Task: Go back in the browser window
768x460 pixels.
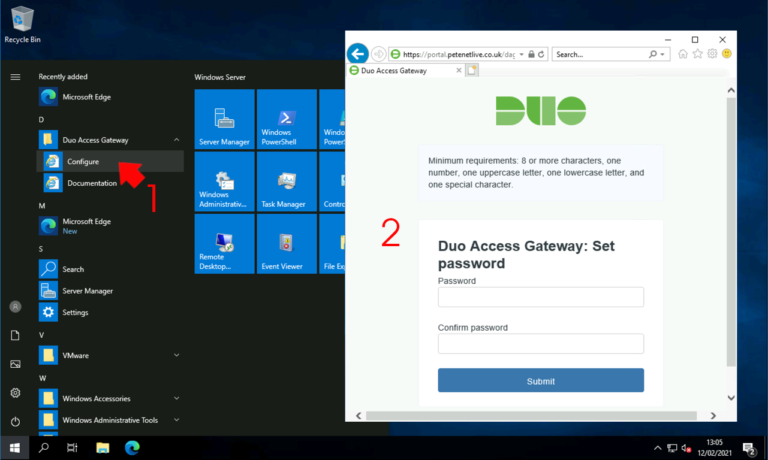Action: click(358, 54)
